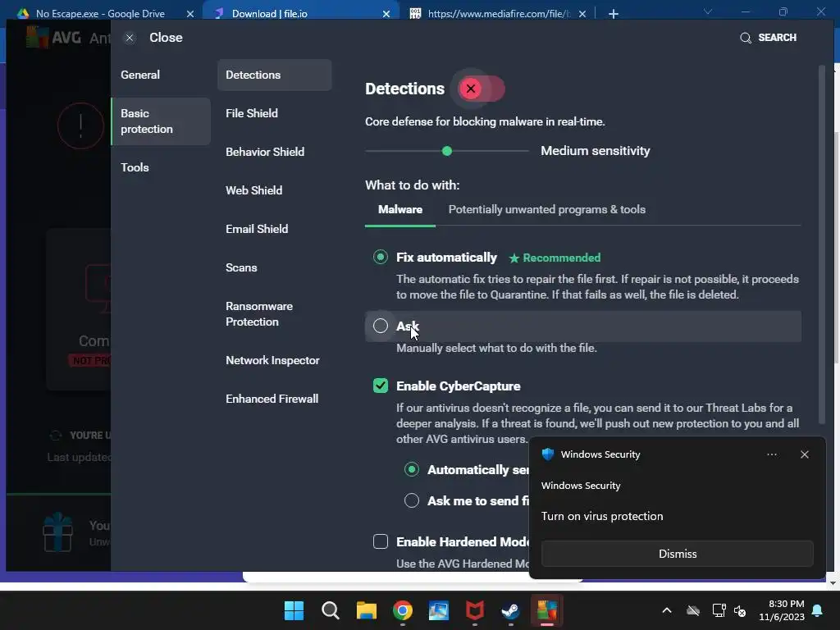Open the Malware tab
This screenshot has height=630, width=840.
(400, 209)
